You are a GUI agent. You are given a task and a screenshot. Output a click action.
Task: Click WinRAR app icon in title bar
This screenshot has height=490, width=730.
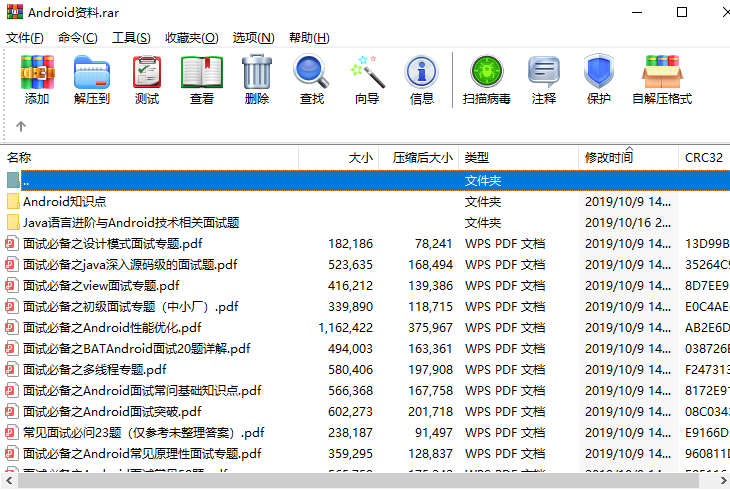(x=15, y=12)
